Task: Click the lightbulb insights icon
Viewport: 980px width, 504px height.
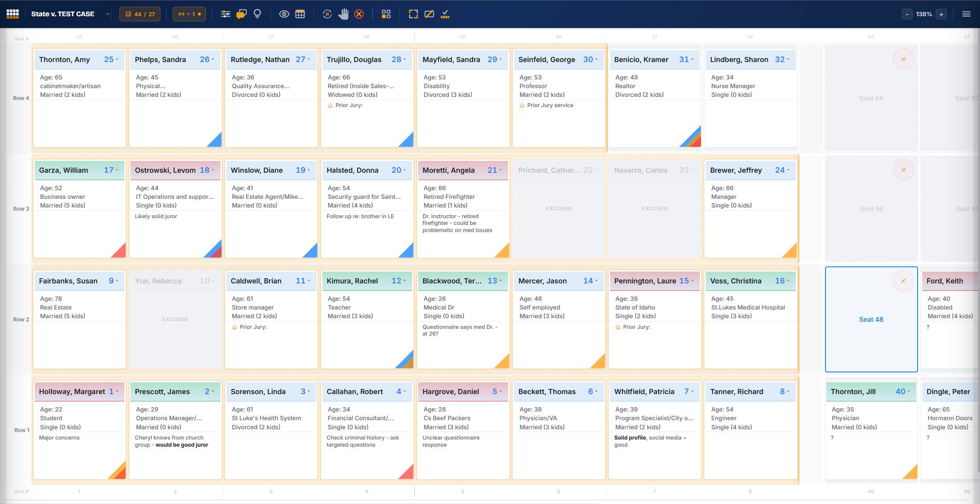Action: 257,14
